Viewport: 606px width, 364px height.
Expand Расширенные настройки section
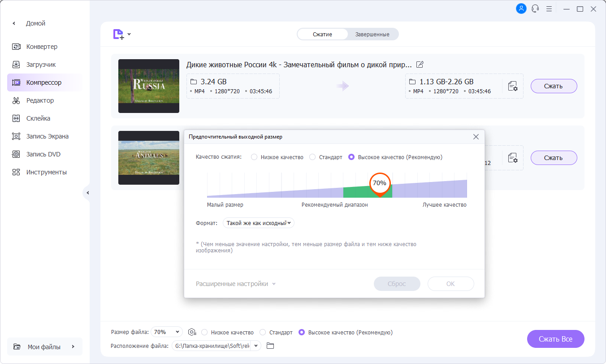click(x=236, y=284)
